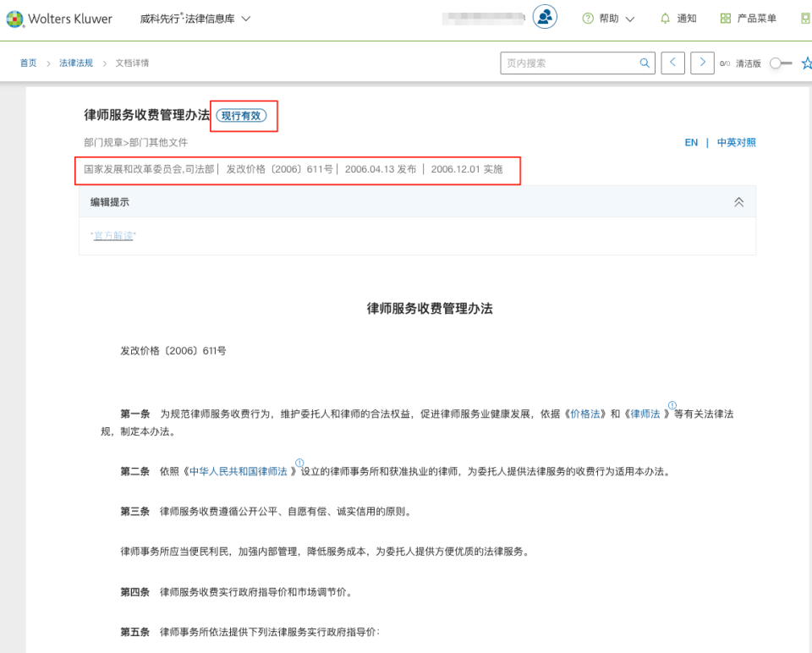Open the 通知 menu item
Image resolution: width=812 pixels, height=653 pixels.
(686, 19)
